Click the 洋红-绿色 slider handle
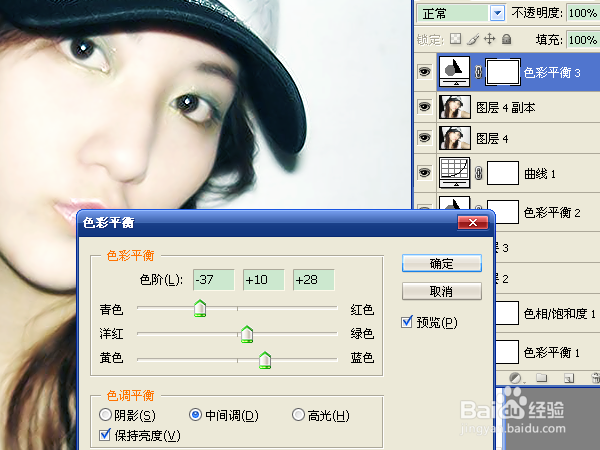The height and width of the screenshot is (450, 600). click(x=247, y=334)
